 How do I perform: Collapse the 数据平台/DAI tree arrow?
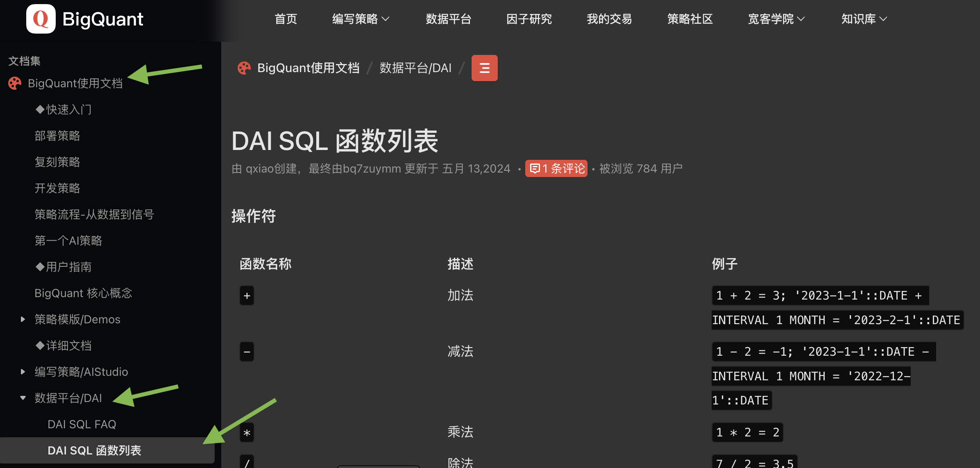click(x=23, y=398)
